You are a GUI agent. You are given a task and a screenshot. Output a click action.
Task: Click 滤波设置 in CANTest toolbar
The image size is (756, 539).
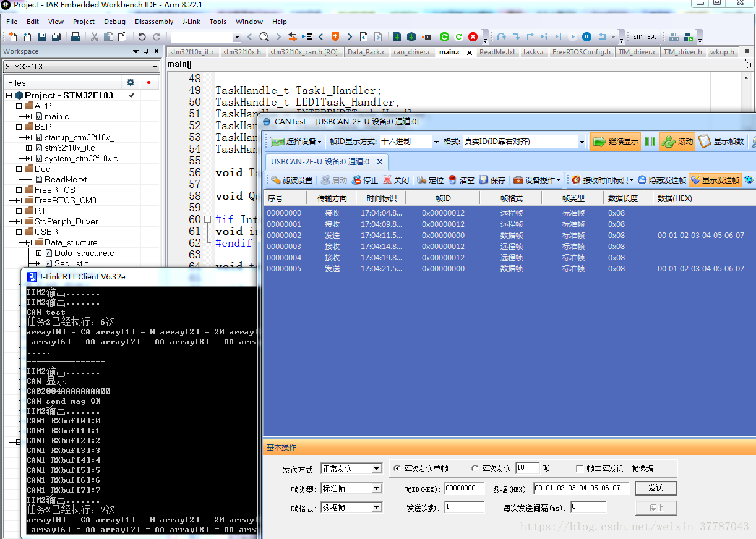coord(291,180)
